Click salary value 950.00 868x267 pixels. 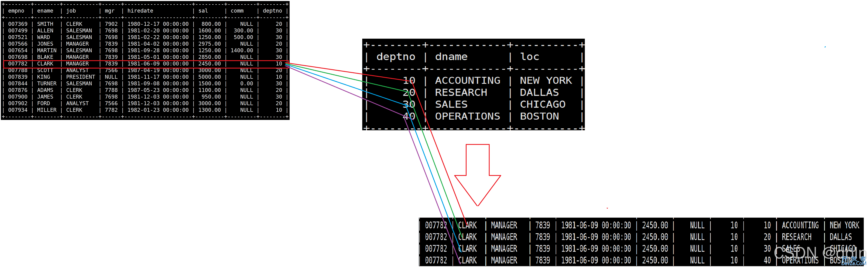click(211, 97)
